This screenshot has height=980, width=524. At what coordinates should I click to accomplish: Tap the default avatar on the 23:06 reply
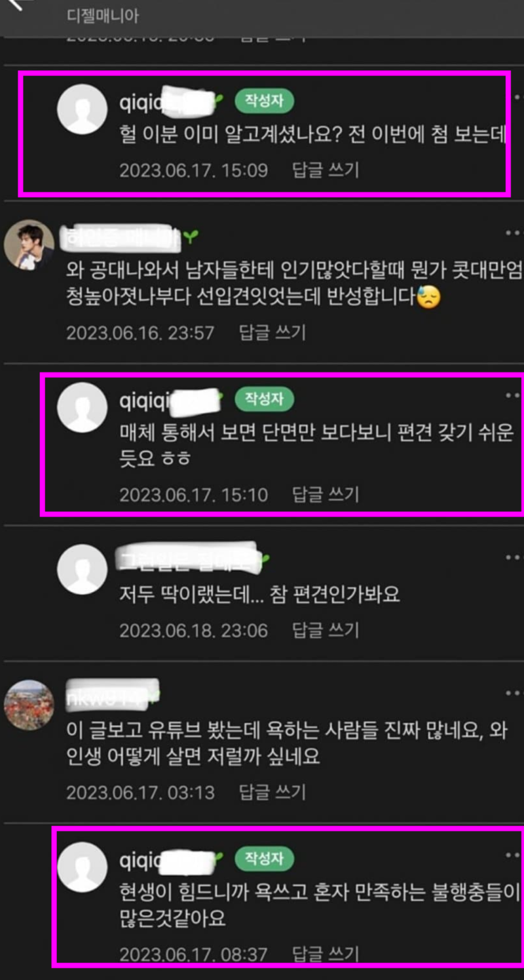tap(83, 569)
